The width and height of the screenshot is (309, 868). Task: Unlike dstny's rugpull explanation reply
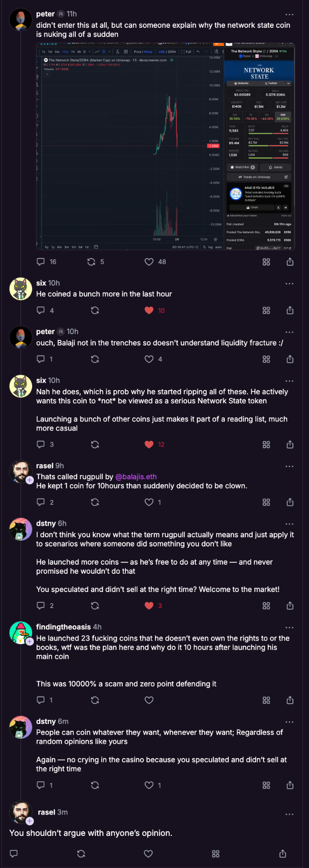tap(149, 605)
